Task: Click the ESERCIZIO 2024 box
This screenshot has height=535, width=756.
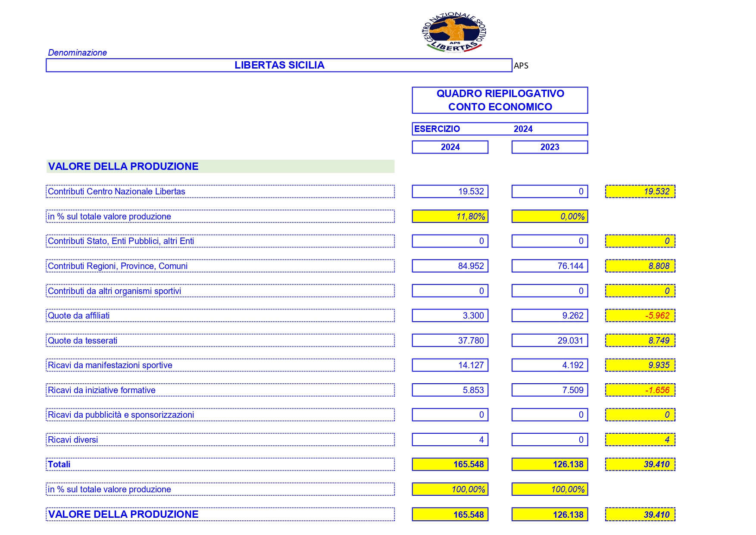Action: click(x=500, y=129)
